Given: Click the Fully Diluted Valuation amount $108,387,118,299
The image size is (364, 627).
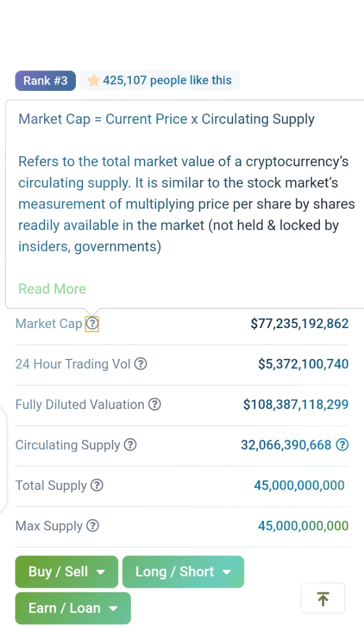Looking at the screenshot, I should click(296, 405).
